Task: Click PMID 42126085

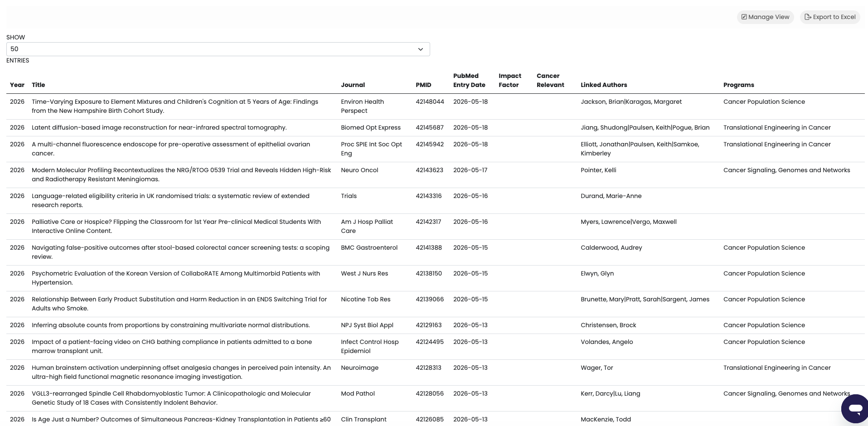Action: tap(430, 419)
